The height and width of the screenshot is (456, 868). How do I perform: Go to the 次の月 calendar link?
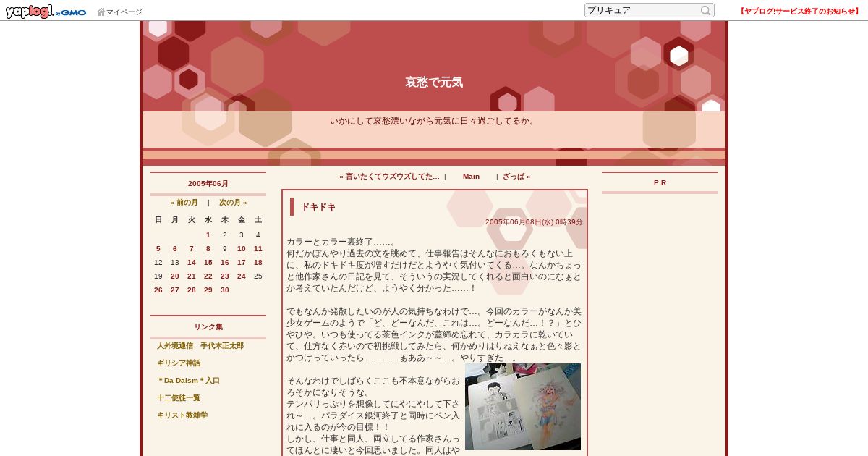coord(233,203)
